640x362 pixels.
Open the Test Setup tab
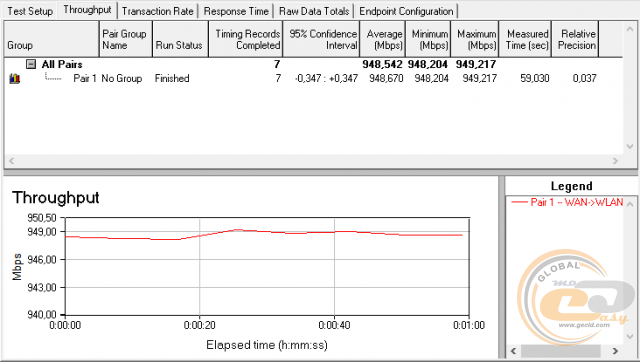pos(30,11)
